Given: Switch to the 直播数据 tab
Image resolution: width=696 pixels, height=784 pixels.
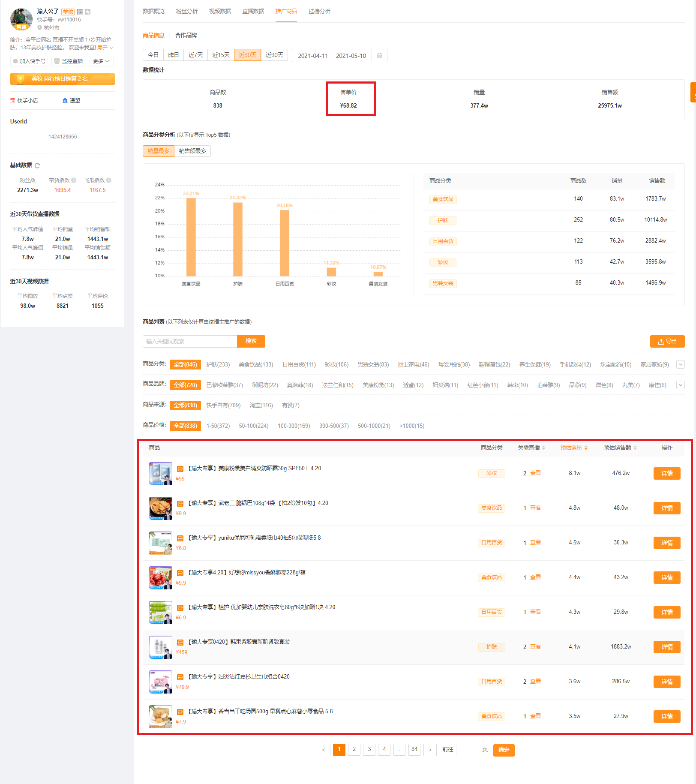Looking at the screenshot, I should point(253,12).
